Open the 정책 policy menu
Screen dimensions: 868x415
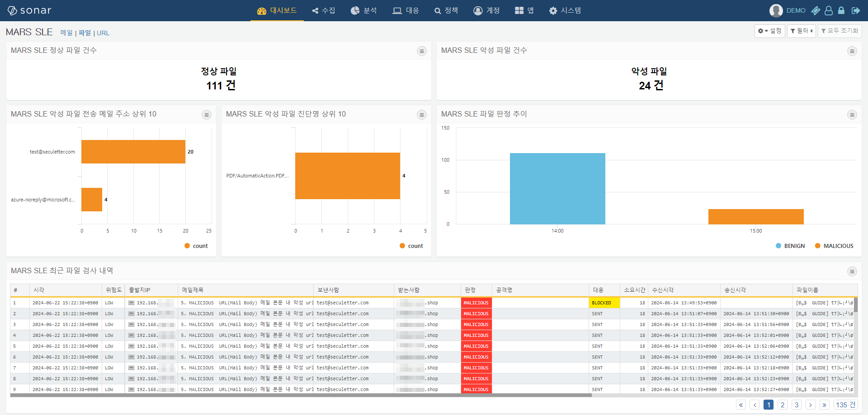click(x=446, y=10)
